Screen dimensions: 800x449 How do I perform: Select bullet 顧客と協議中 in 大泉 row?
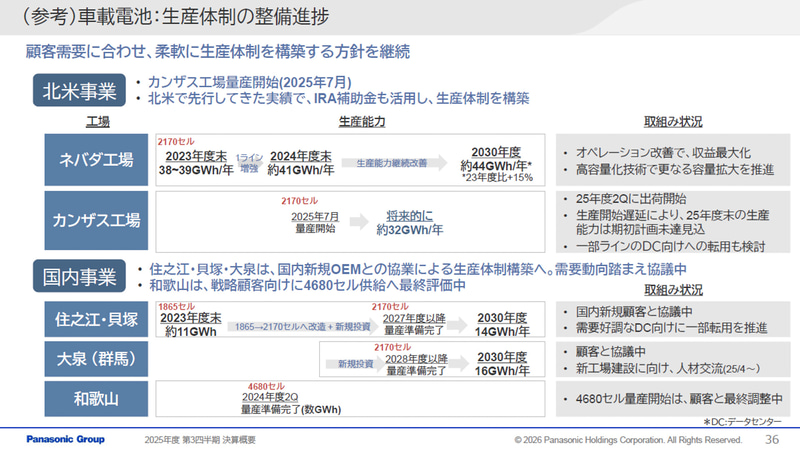[x=610, y=352]
